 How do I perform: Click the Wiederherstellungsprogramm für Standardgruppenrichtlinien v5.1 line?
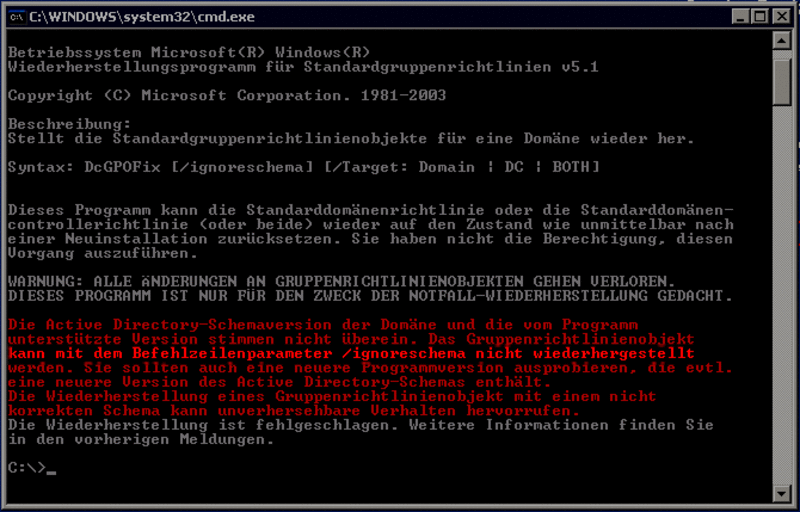click(x=303, y=67)
